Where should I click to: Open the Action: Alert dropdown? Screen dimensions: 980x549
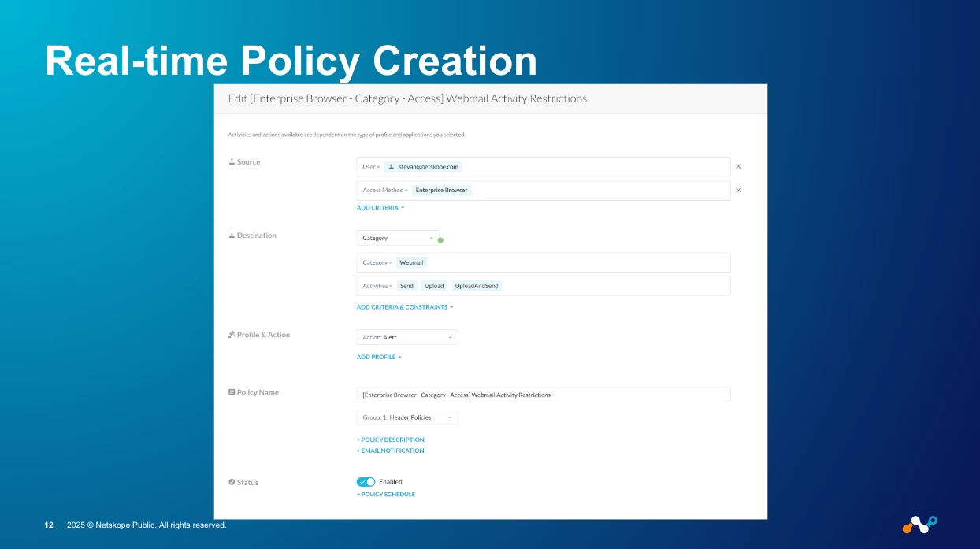point(407,337)
